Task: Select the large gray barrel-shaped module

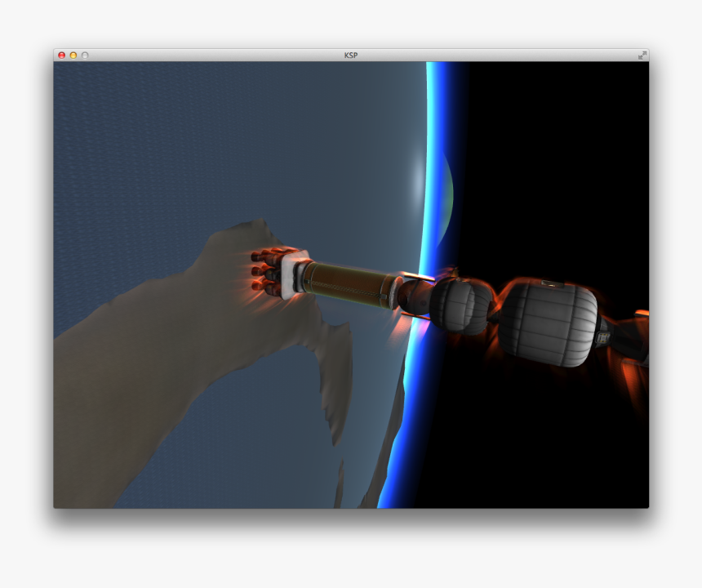Action: (547, 322)
